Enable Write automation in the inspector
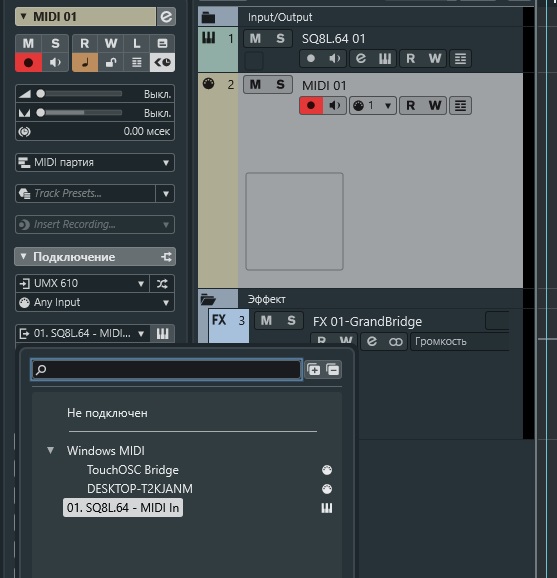557x578 pixels. click(111, 43)
